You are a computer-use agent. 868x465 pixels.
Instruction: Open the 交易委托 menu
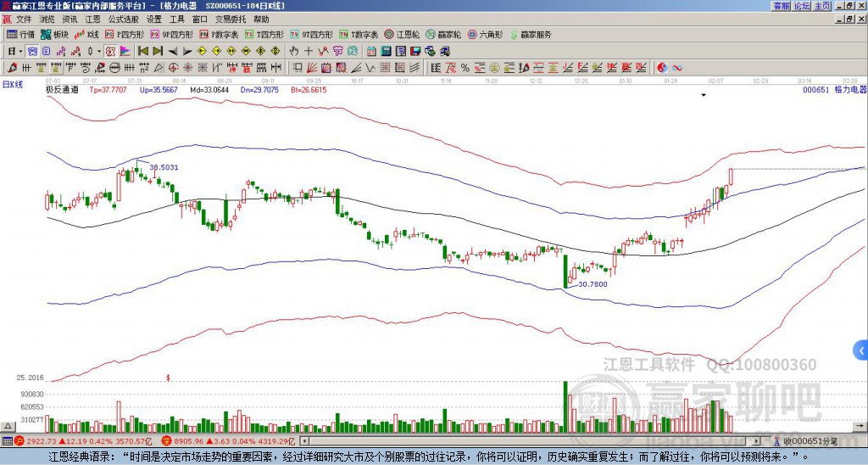(231, 20)
